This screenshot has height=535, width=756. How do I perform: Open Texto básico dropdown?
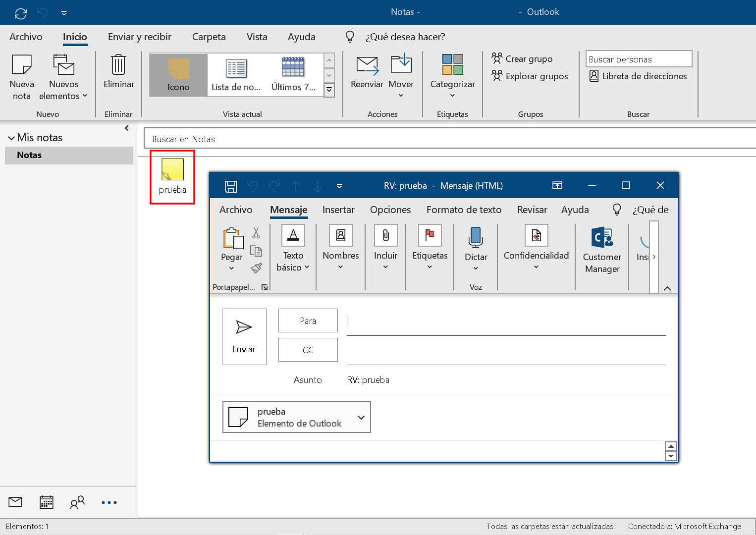coord(293,249)
